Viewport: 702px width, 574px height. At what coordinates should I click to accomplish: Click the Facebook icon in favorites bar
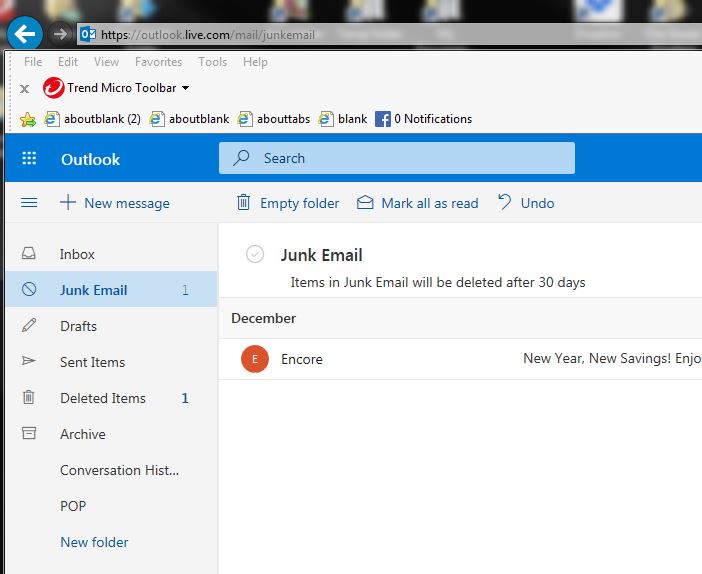point(383,119)
